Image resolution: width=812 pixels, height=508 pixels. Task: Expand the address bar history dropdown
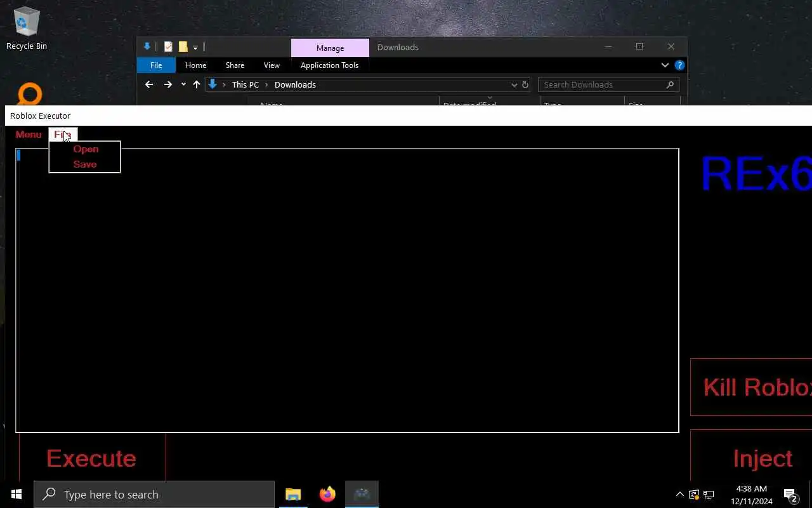pos(514,84)
